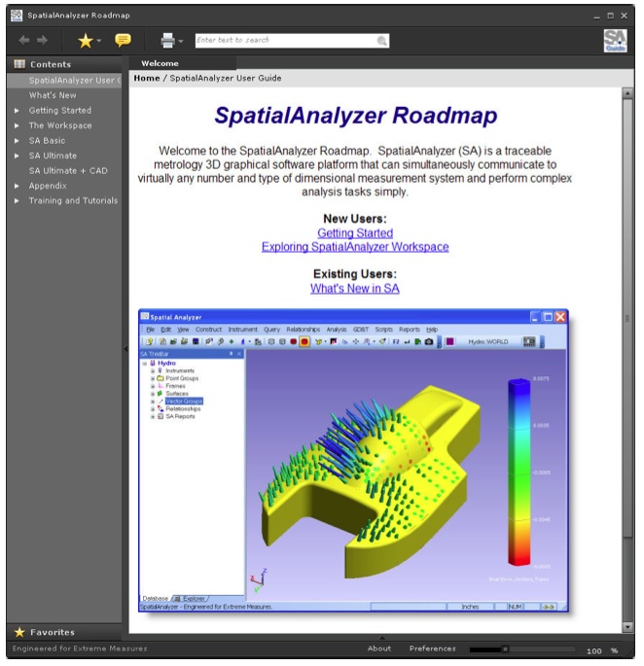Click the printer icon

(x=168, y=41)
